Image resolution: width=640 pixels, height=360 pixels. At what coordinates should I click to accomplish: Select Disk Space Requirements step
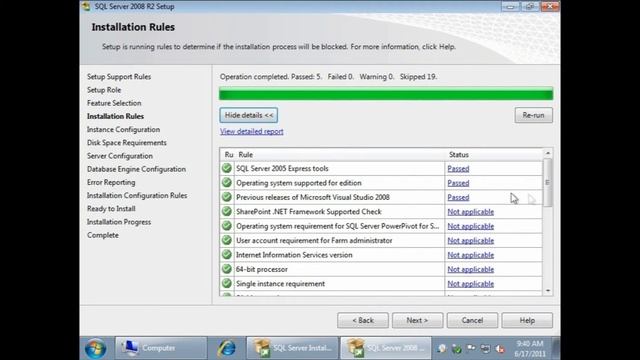coord(127,142)
